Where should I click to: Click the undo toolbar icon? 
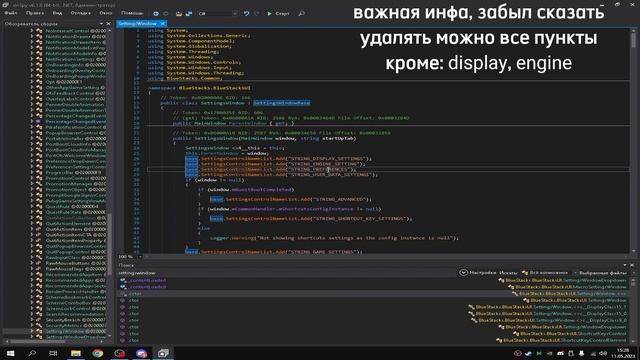pyautogui.click(x=247, y=13)
